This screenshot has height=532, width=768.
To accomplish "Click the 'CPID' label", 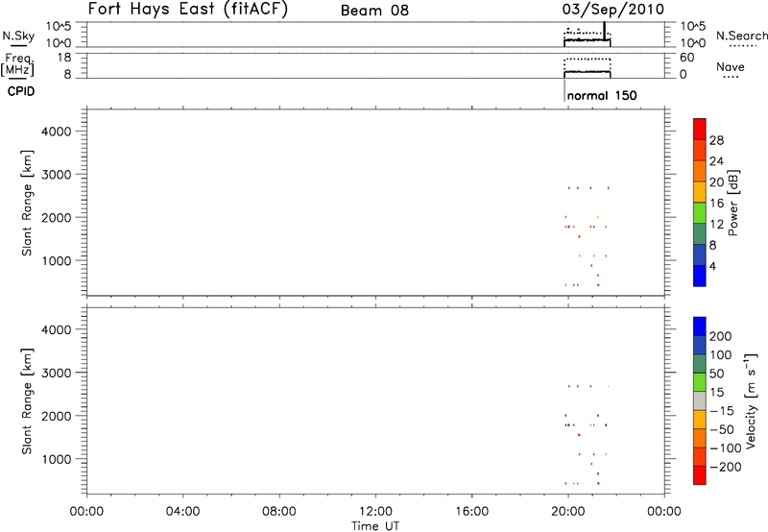I will click(x=21, y=91).
